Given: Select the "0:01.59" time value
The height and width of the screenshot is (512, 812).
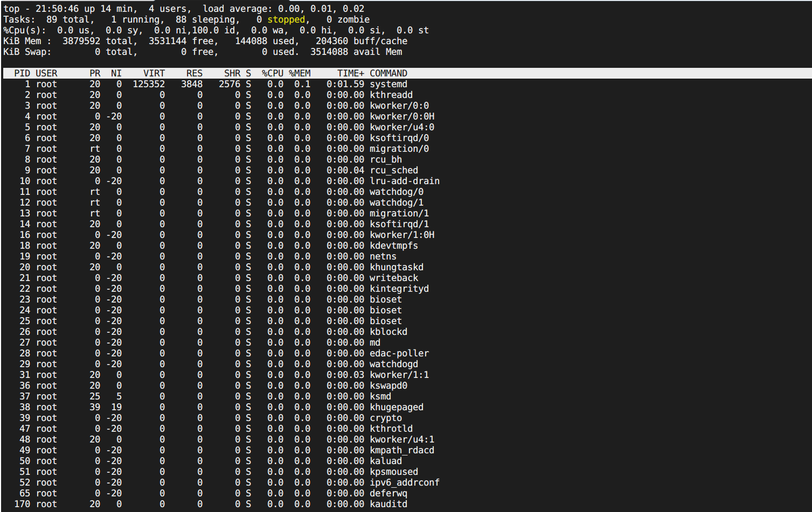Looking at the screenshot, I should click(x=345, y=84).
